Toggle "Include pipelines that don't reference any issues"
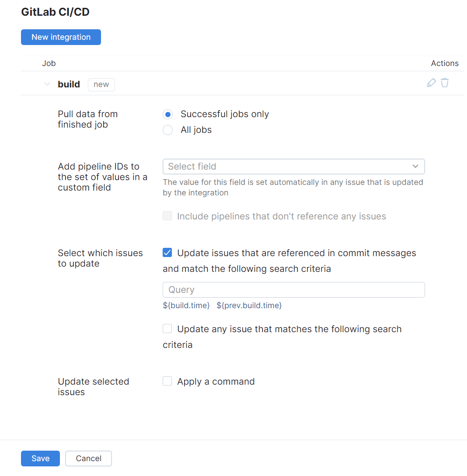 pos(167,215)
